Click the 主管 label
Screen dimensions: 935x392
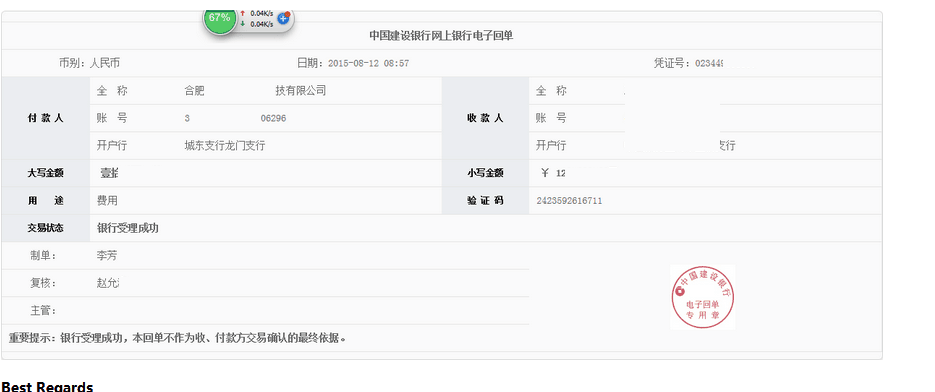pyautogui.click(x=43, y=310)
